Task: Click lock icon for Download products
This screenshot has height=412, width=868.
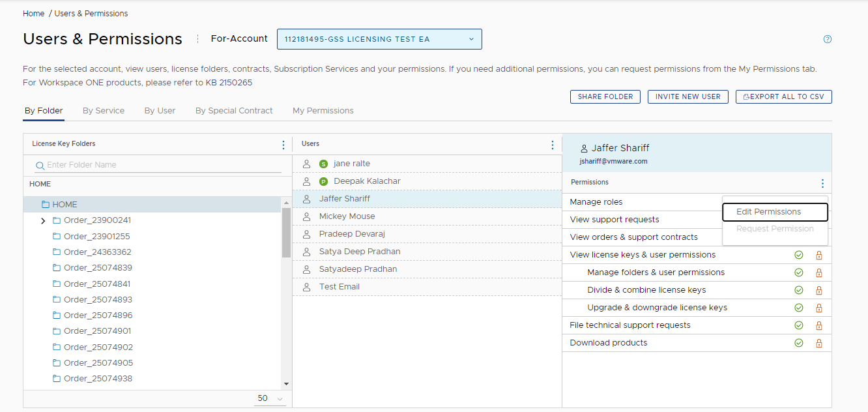Action: (x=819, y=343)
